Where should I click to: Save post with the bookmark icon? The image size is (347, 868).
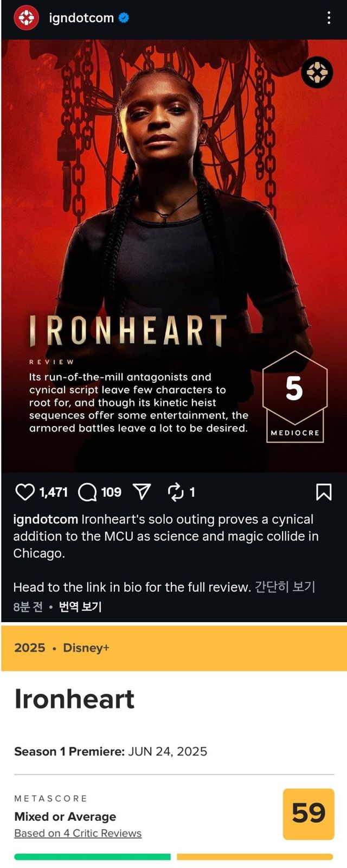(x=324, y=492)
